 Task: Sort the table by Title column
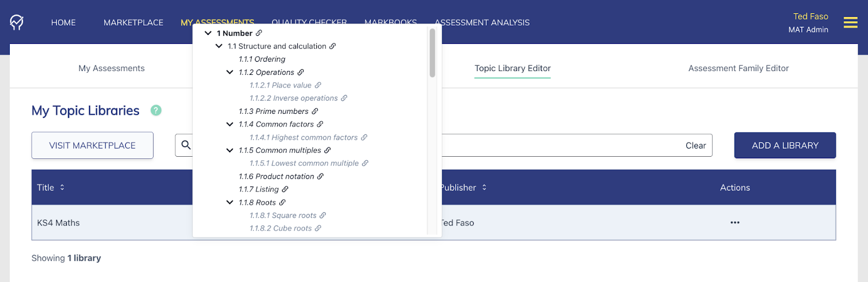62,187
